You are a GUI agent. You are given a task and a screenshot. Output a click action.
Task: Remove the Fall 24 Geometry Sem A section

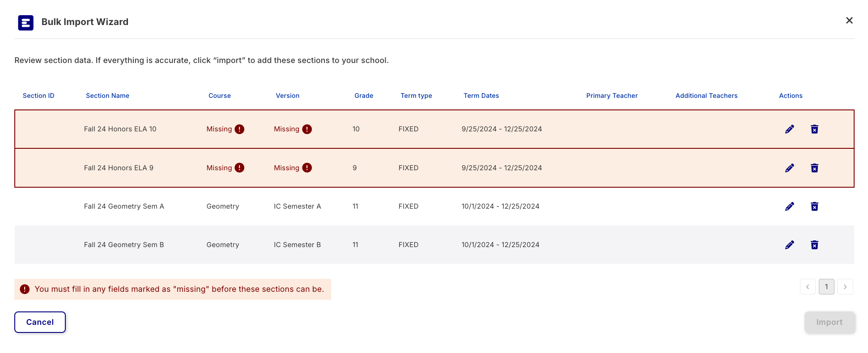point(814,206)
